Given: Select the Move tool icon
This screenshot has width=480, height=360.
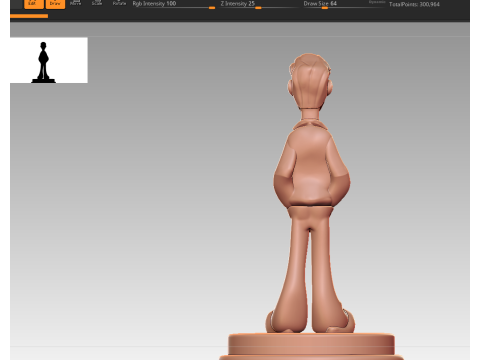Looking at the screenshot, I should [x=76, y=3].
